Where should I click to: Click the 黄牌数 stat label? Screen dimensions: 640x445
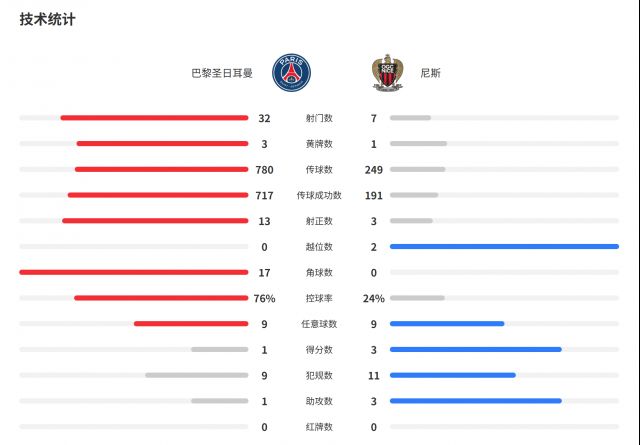pyautogui.click(x=320, y=144)
